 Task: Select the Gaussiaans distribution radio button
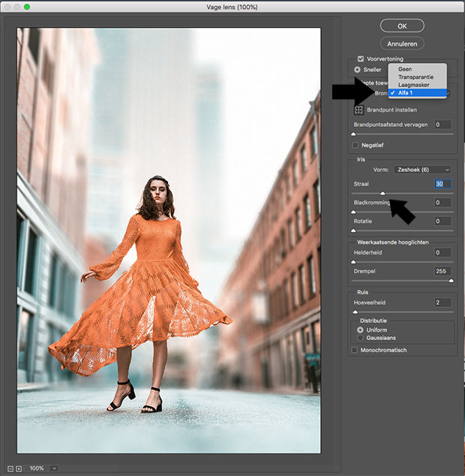tap(361, 338)
